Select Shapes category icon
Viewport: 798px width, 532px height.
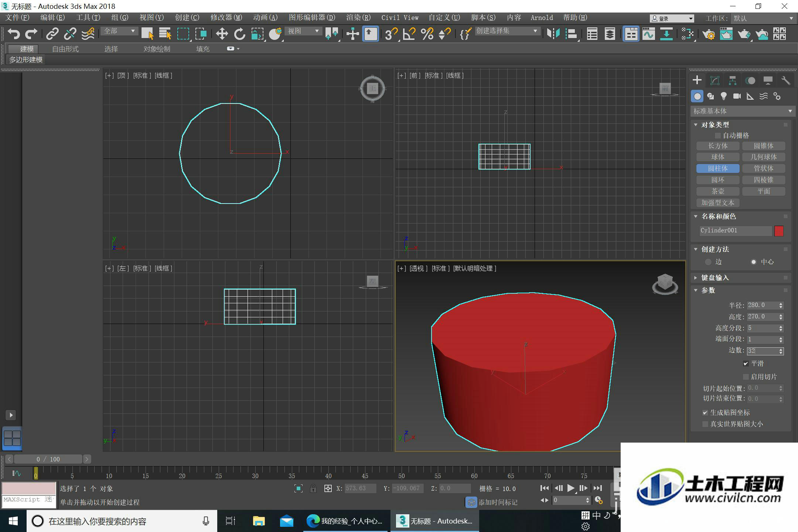tap(710, 96)
